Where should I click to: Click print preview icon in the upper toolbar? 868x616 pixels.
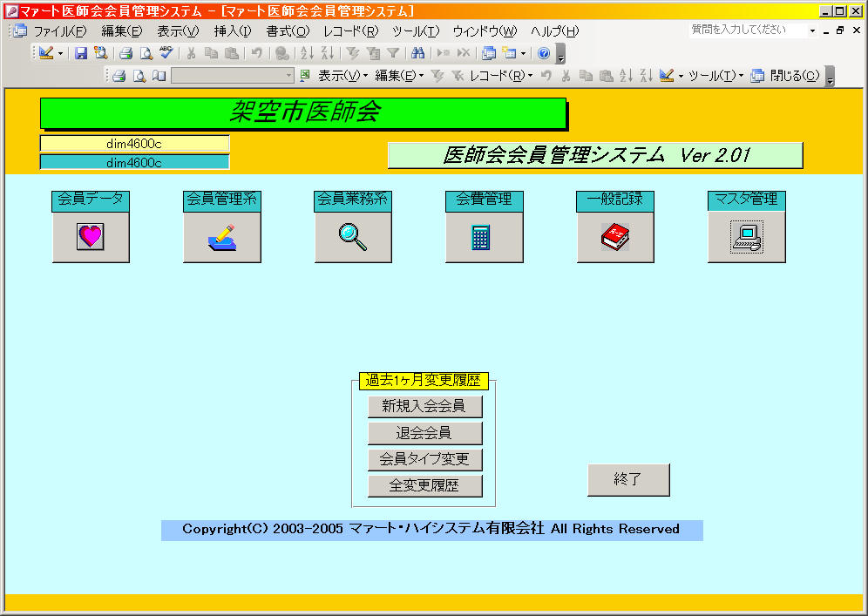tap(146, 53)
